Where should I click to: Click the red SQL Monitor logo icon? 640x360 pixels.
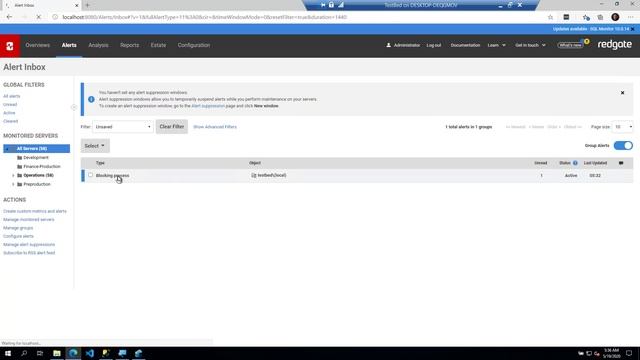tap(10, 46)
